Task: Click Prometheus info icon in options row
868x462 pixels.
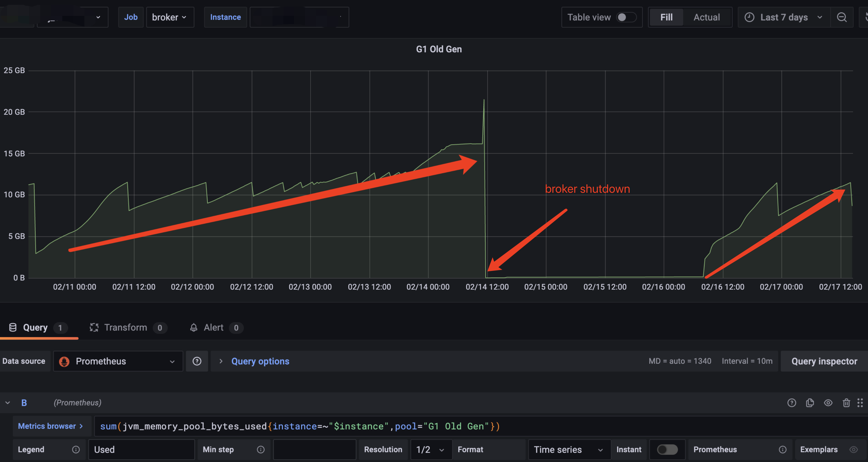Action: [782, 449]
